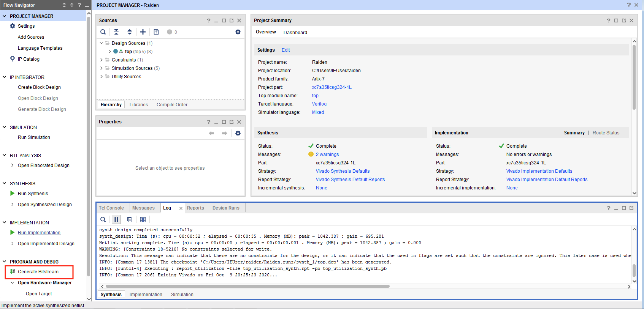Search the Log panel

103,219
